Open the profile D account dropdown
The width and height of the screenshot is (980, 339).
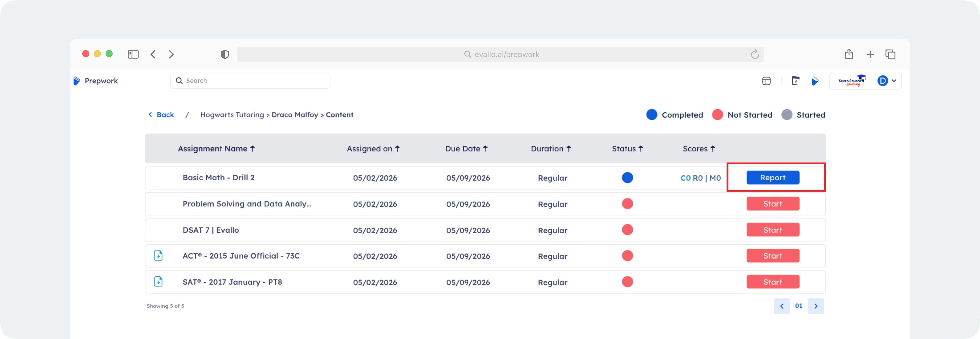tap(887, 81)
